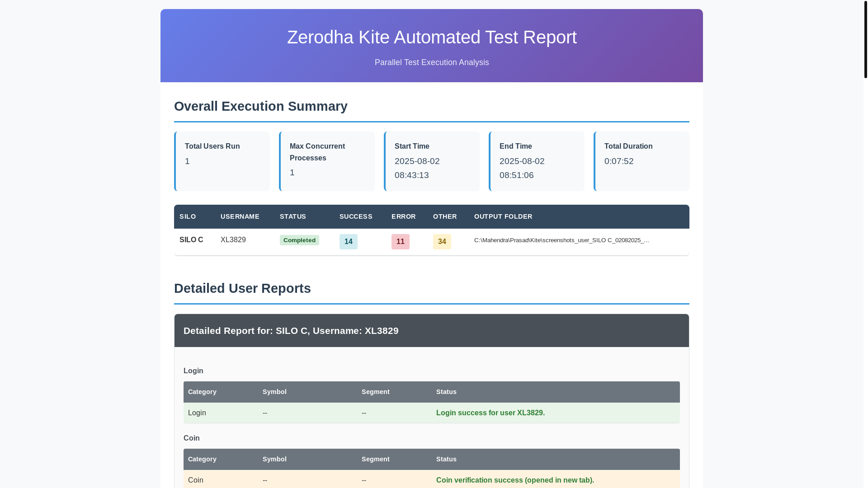
Task: Click the Coin section heading
Action: tap(192, 438)
